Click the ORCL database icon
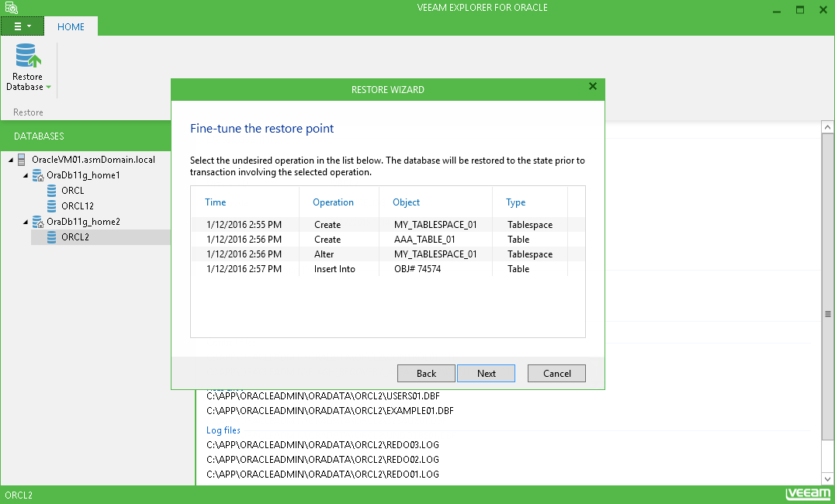 coord(52,191)
